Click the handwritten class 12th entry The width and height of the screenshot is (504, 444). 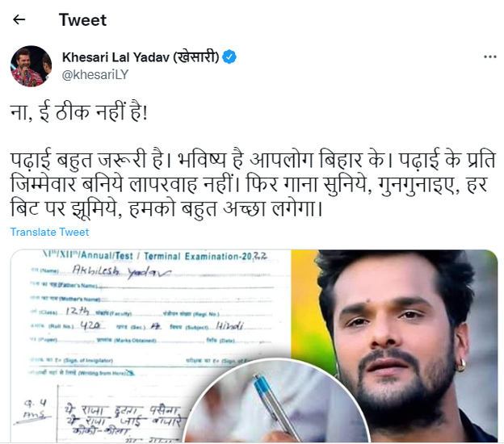tap(78, 312)
